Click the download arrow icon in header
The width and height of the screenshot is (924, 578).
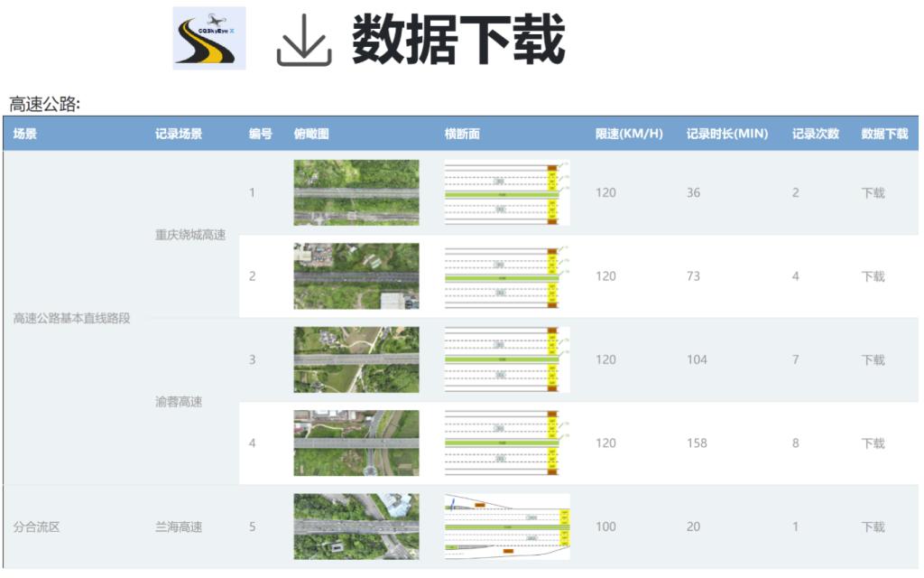pos(304,41)
